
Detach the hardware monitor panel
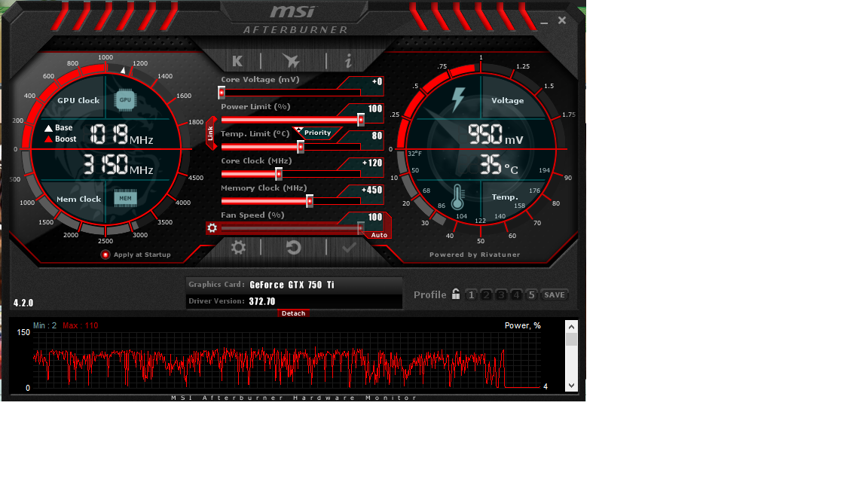[x=293, y=313]
